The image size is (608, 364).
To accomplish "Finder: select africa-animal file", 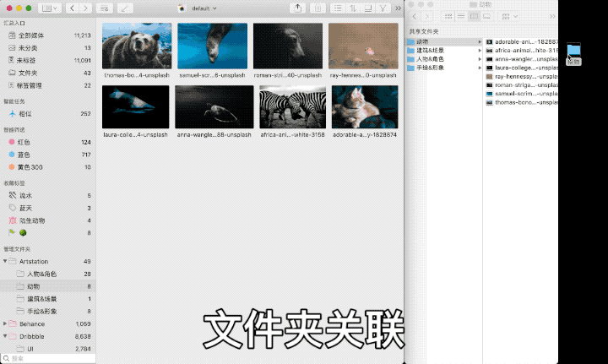I will 522,51.
